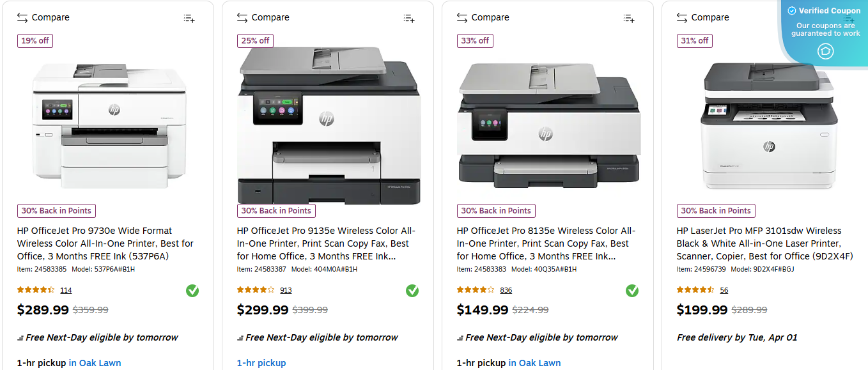Click the compare arrows icon on HP 8135e card
Viewport: 868px width, 370px height.
pyautogui.click(x=461, y=17)
